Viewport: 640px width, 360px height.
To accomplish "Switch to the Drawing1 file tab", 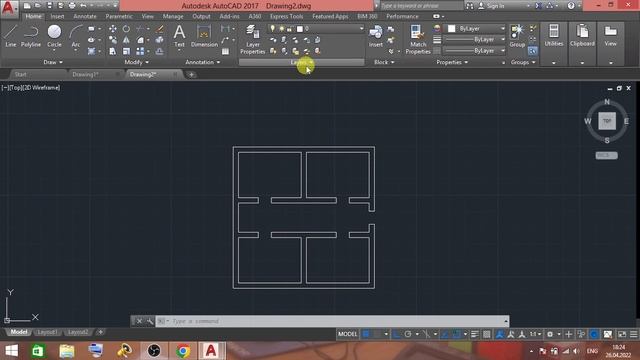I will click(x=85, y=74).
